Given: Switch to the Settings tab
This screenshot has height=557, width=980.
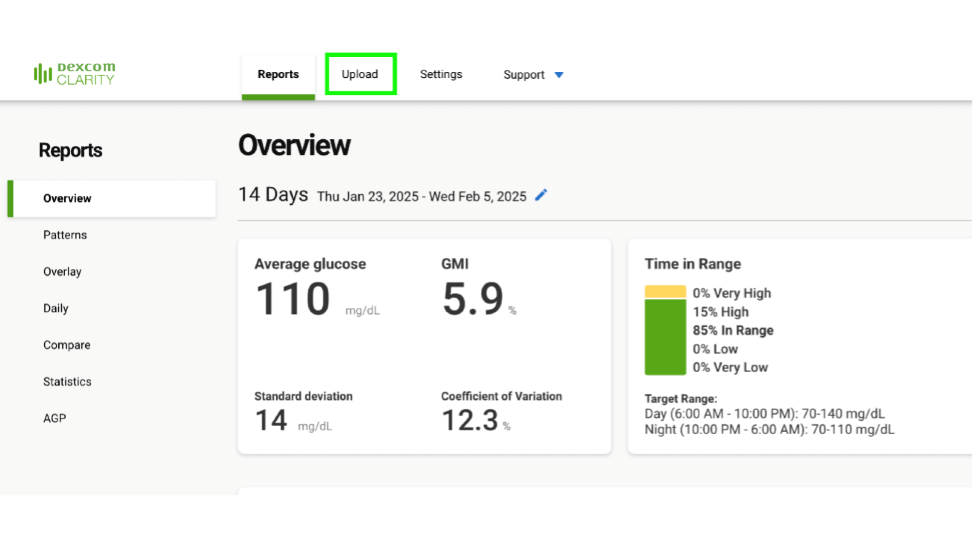Looking at the screenshot, I should tap(441, 74).
